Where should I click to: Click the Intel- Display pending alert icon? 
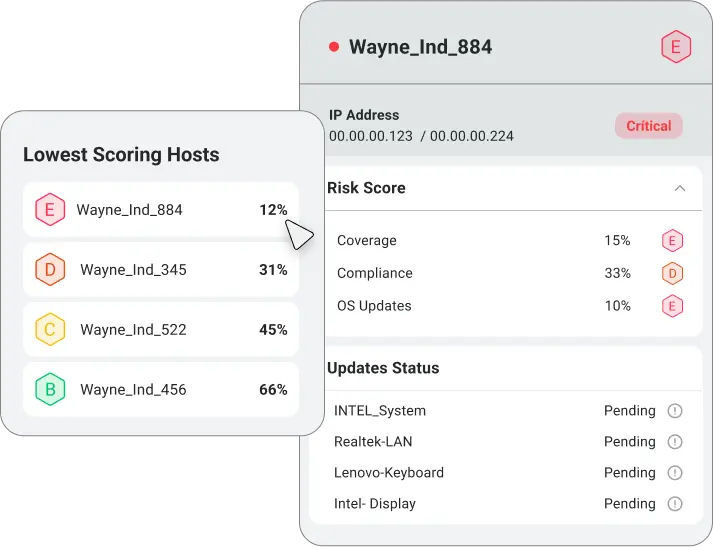[675, 504]
